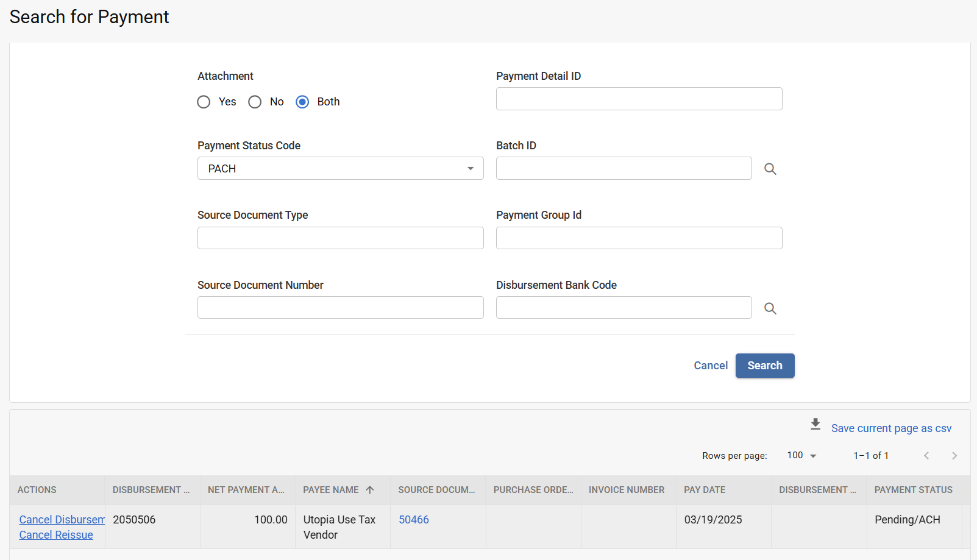Open source document 50466 link
The height and width of the screenshot is (560, 977).
point(413,520)
